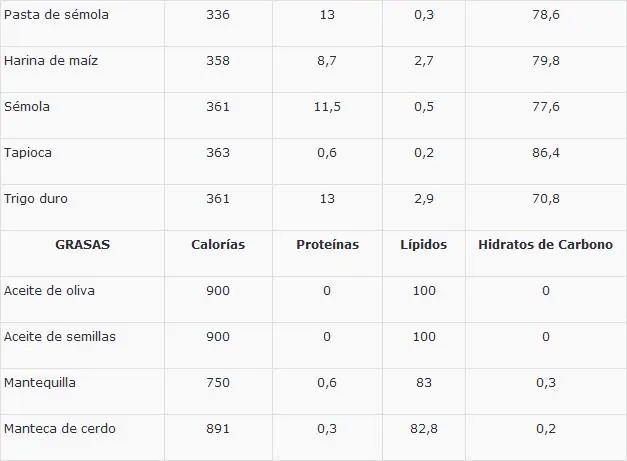The width and height of the screenshot is (627, 461).
Task: Click the Pasta de sémola row label
Action: [57, 15]
